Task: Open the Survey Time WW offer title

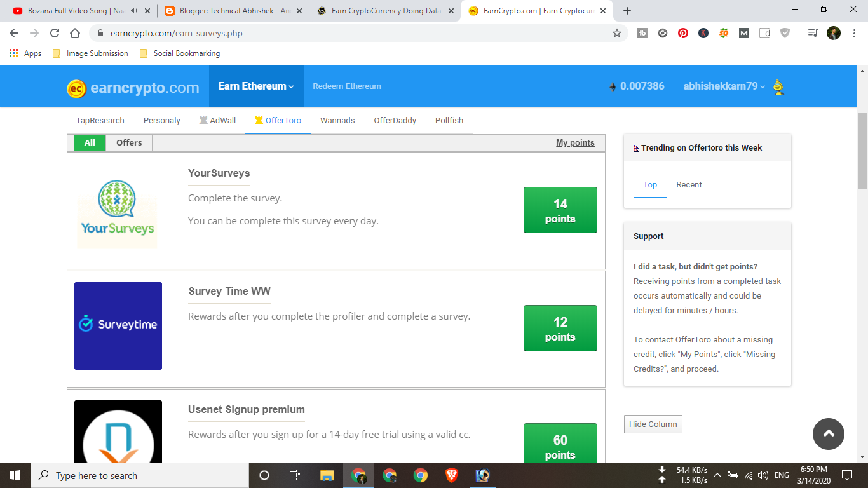Action: 229,291
